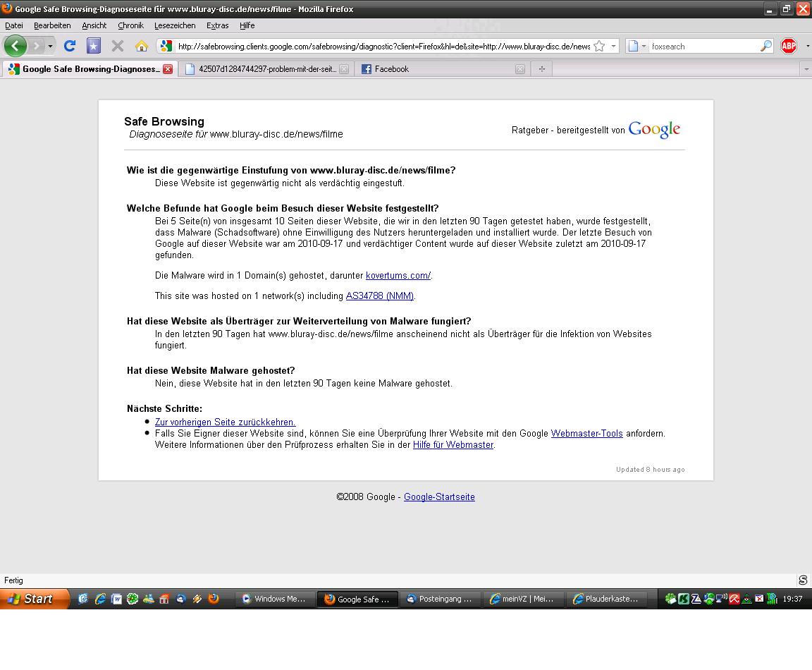
Task: Reload the current page
Action: (x=69, y=46)
